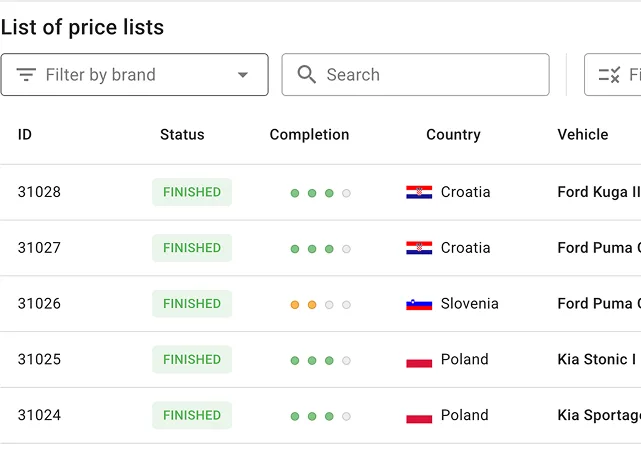The image size is (641, 455).
Task: Click the Slovenia flag in row 31026
Action: (419, 304)
